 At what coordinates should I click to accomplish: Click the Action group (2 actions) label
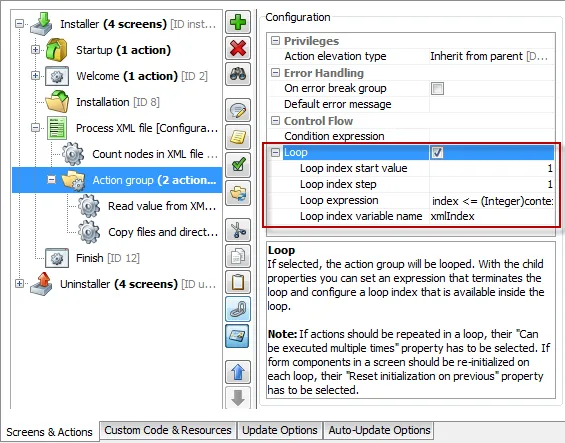click(x=154, y=180)
